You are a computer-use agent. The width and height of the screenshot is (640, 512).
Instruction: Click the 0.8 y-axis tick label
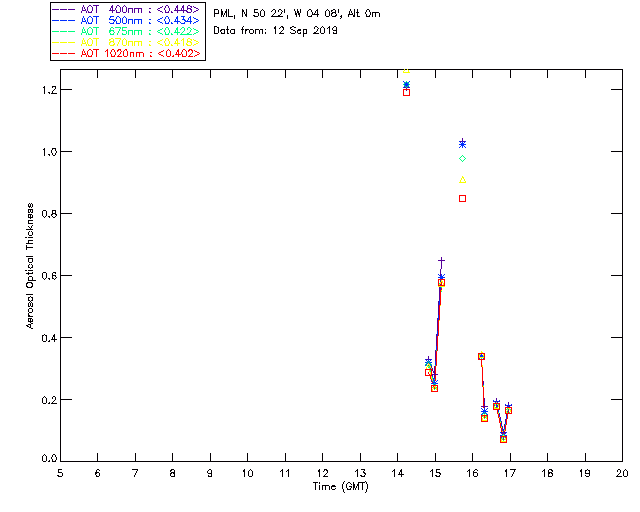pos(49,214)
